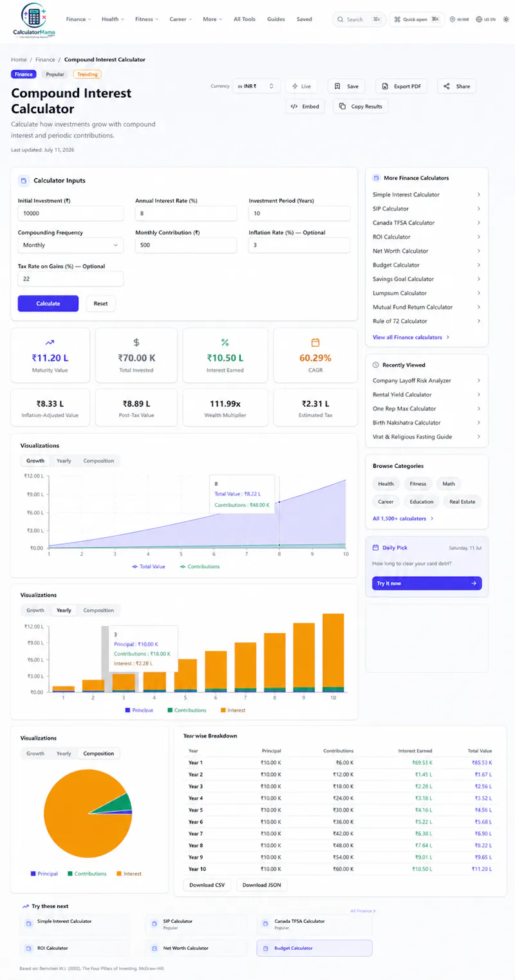
Task: Share the calculator
Action: click(x=456, y=86)
